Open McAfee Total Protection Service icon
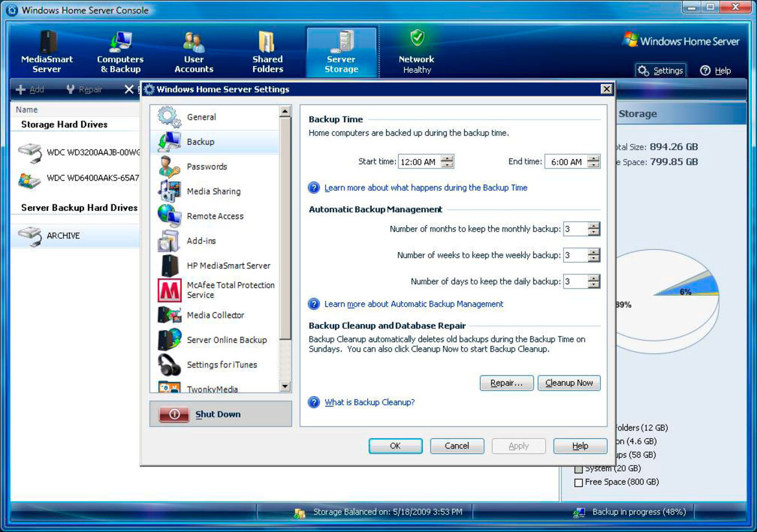 click(x=170, y=290)
